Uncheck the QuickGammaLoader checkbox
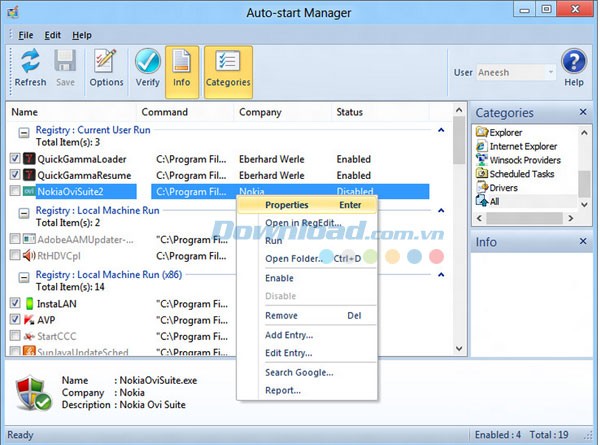Screen dimensions: 600x445 [15, 159]
